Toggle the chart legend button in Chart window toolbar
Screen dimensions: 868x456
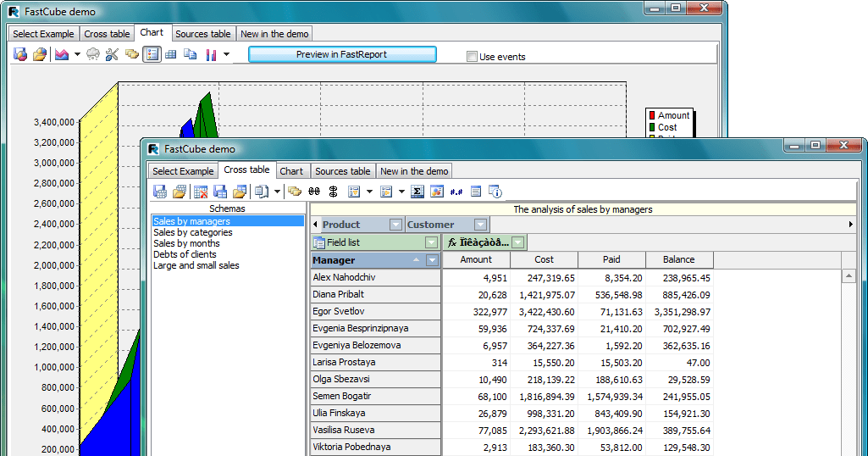pos(152,54)
